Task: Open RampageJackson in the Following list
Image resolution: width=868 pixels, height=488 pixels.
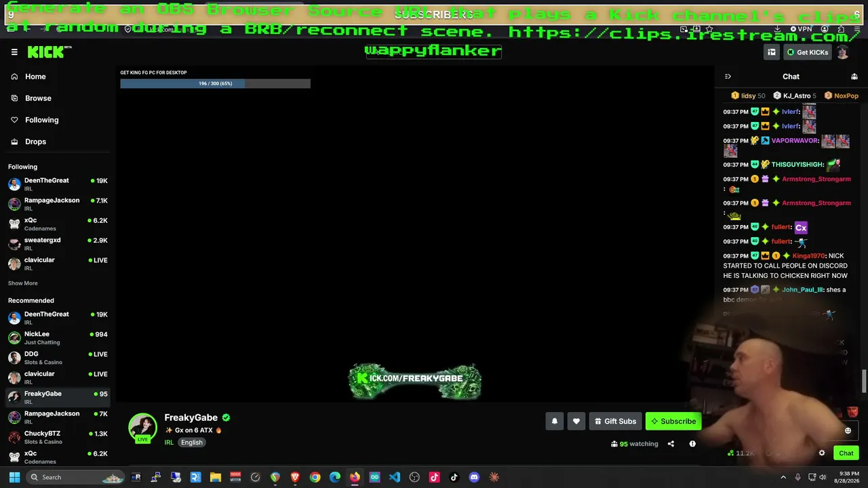Action: (58, 204)
